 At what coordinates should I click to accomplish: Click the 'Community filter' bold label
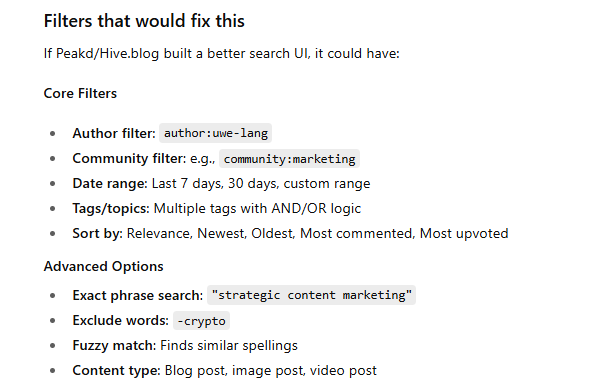click(x=128, y=158)
